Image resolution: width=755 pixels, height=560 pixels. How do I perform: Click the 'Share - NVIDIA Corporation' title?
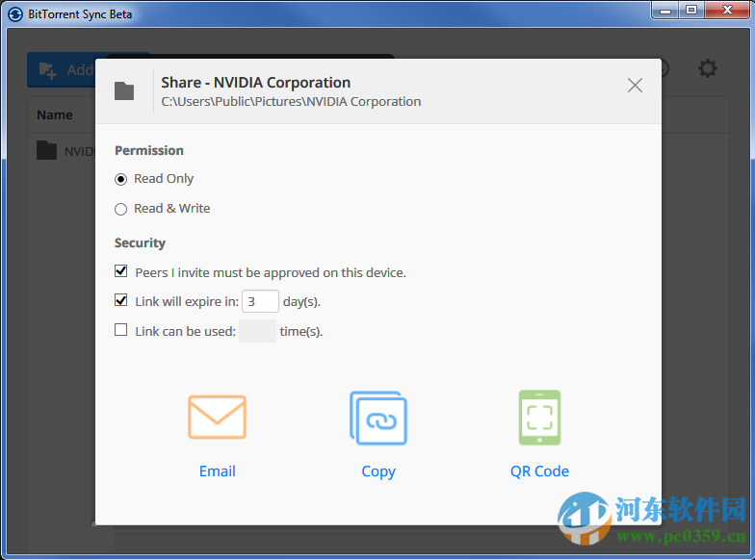pyautogui.click(x=256, y=83)
